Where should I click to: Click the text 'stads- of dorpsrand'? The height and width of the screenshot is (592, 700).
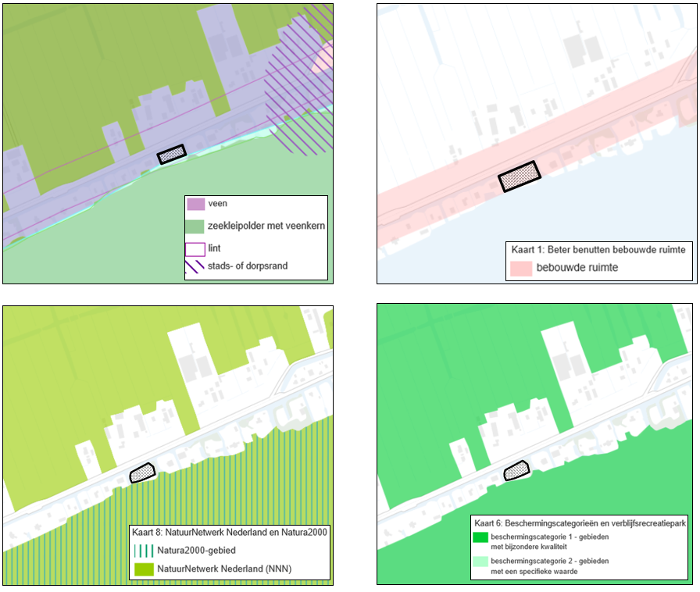248,266
